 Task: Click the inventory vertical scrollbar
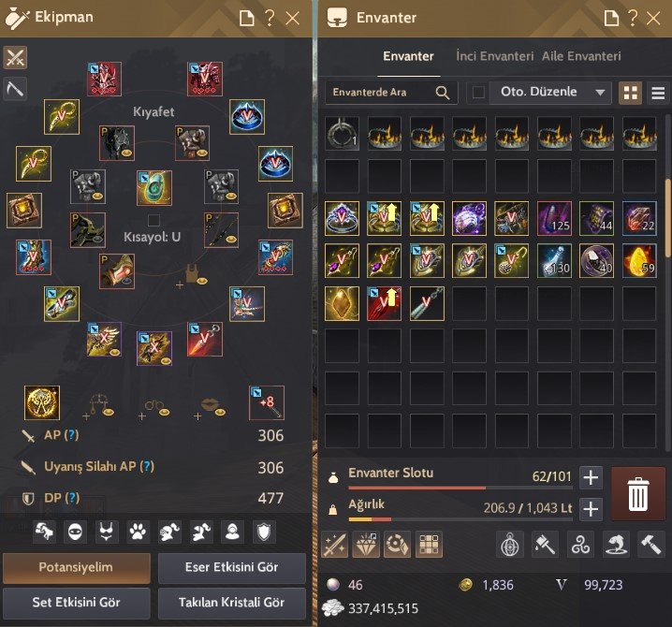(667, 219)
